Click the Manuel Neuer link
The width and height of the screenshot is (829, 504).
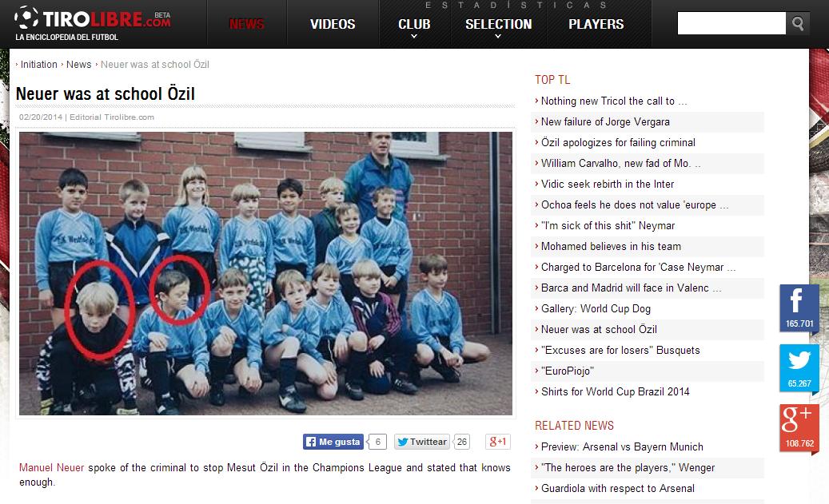coord(51,467)
